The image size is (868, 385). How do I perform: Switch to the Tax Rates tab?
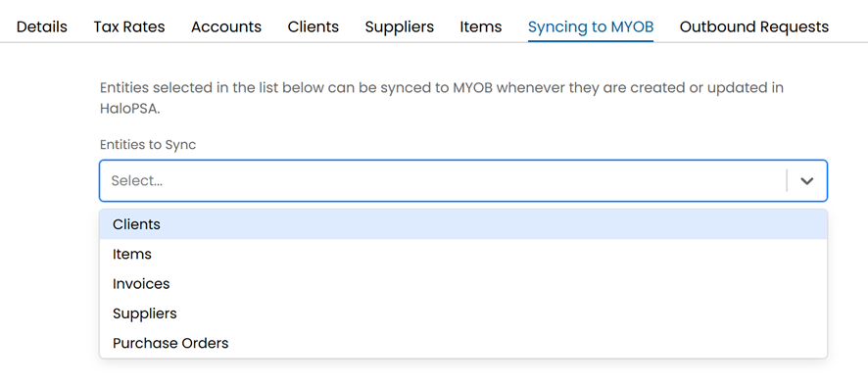[129, 26]
